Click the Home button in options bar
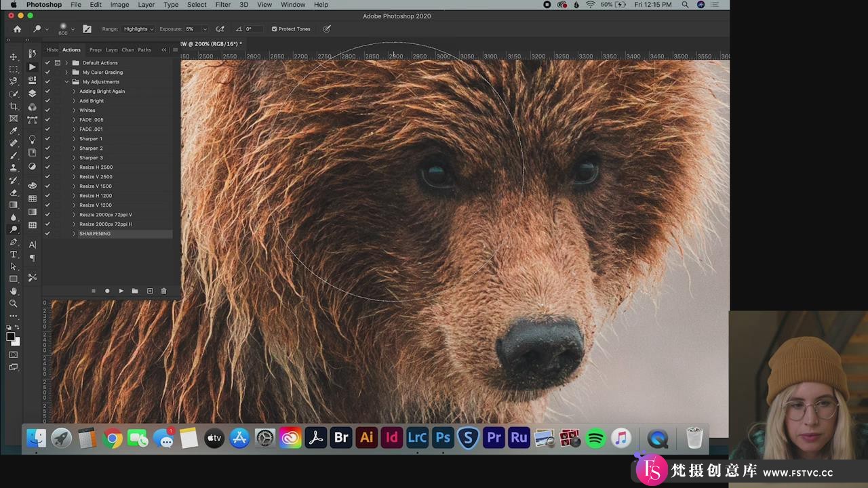 [x=17, y=29]
